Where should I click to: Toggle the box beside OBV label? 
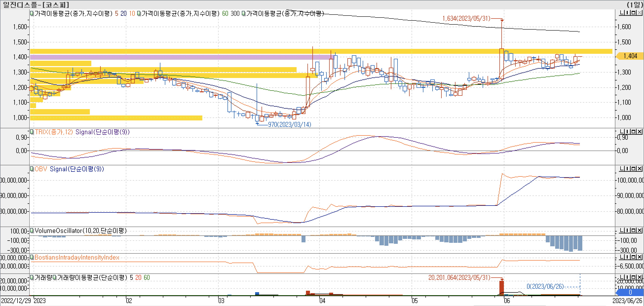tap(32, 169)
